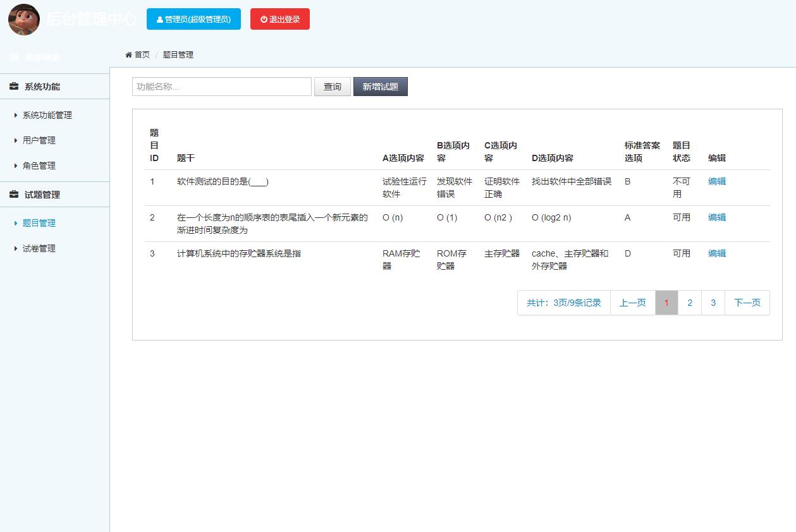Click 编辑 on question ID 3

[x=716, y=253]
